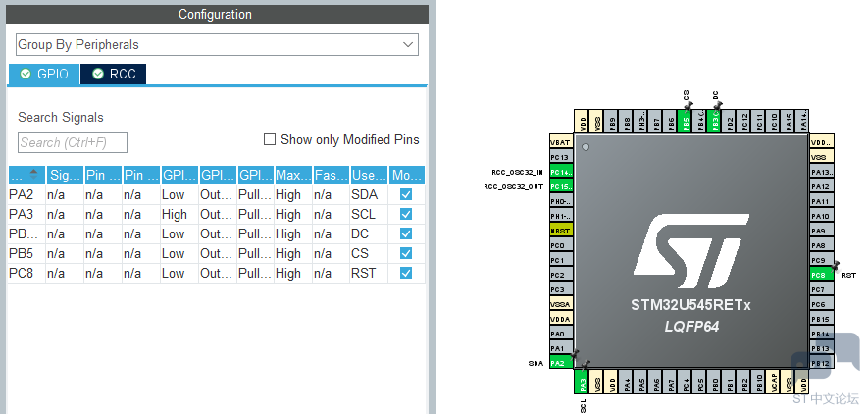
Task: Click the PA1 pin on chip
Action: point(561,348)
